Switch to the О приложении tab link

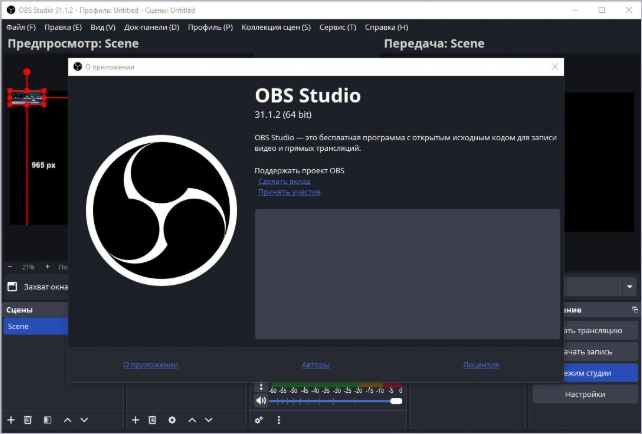tap(151, 364)
